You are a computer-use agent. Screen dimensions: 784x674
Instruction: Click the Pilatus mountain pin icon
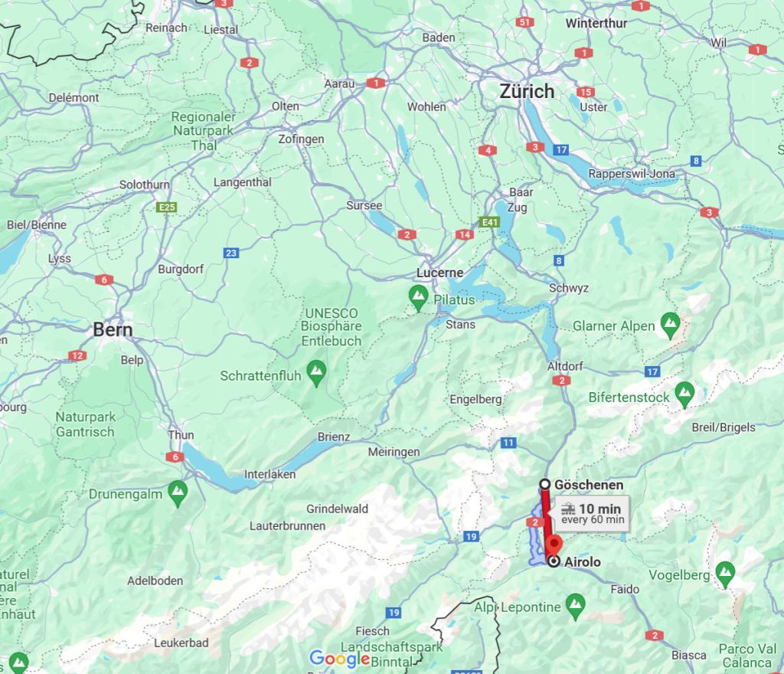(x=418, y=299)
